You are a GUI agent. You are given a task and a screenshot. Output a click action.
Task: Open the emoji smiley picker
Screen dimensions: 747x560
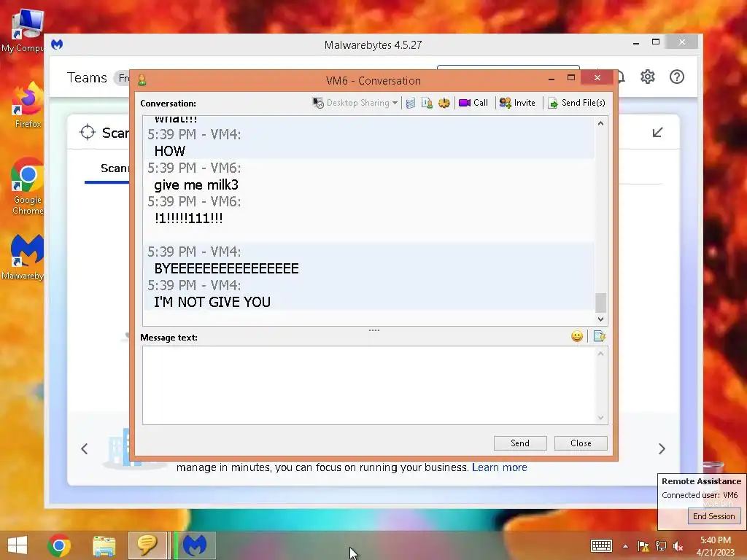coord(577,337)
